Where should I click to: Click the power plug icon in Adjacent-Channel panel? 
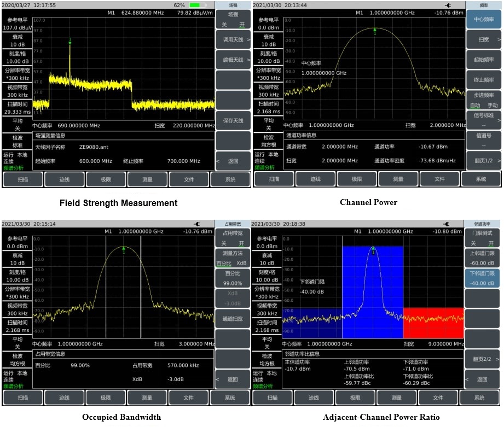448,224
